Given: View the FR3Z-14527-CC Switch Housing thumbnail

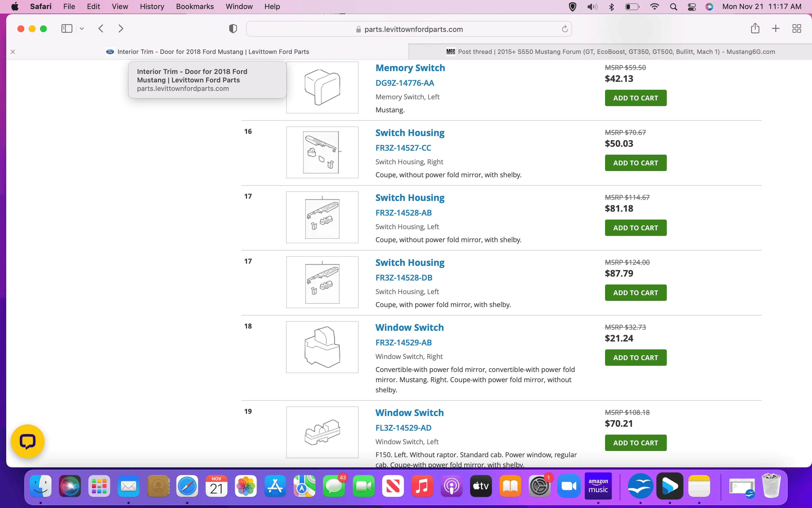Looking at the screenshot, I should [322, 152].
